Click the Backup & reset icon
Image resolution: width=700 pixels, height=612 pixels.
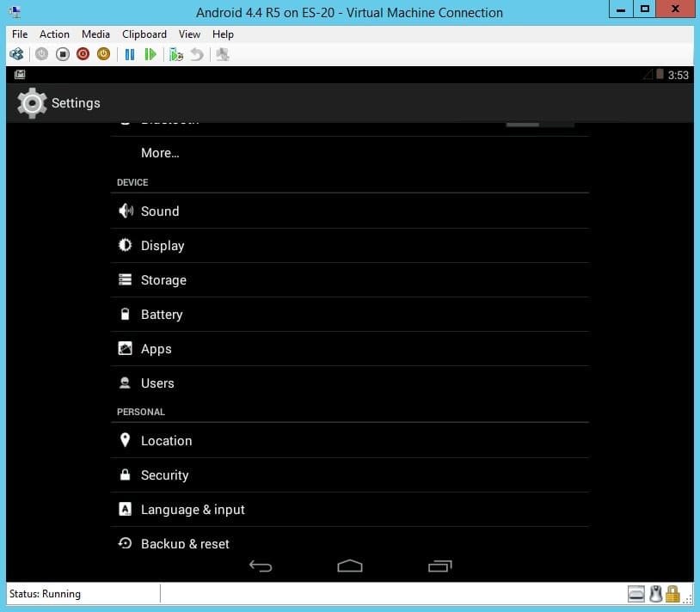[125, 543]
